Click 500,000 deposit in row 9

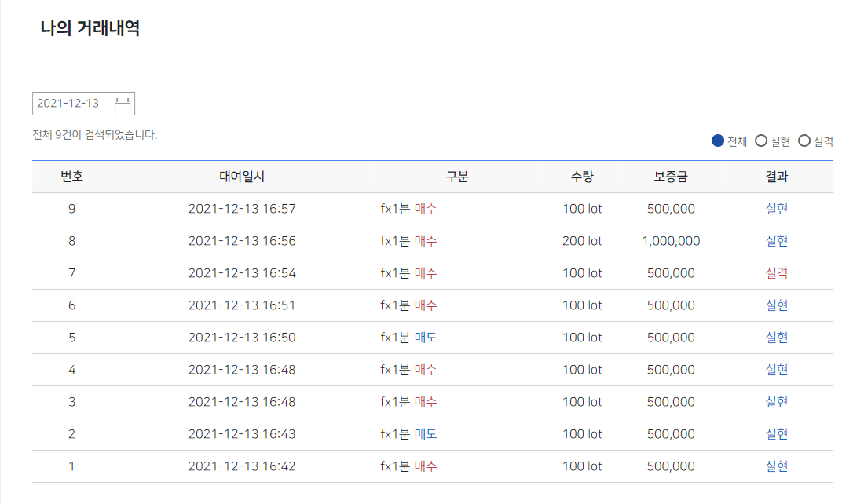[x=671, y=209]
